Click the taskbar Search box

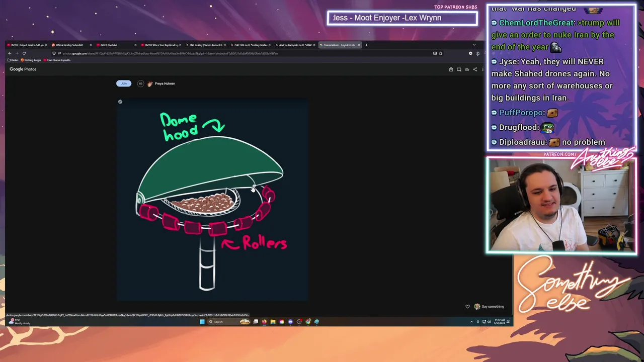pos(229,322)
